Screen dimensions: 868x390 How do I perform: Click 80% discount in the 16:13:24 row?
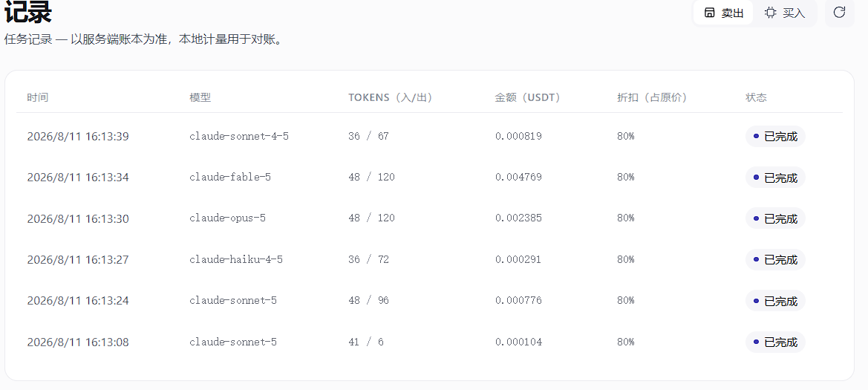tap(626, 301)
